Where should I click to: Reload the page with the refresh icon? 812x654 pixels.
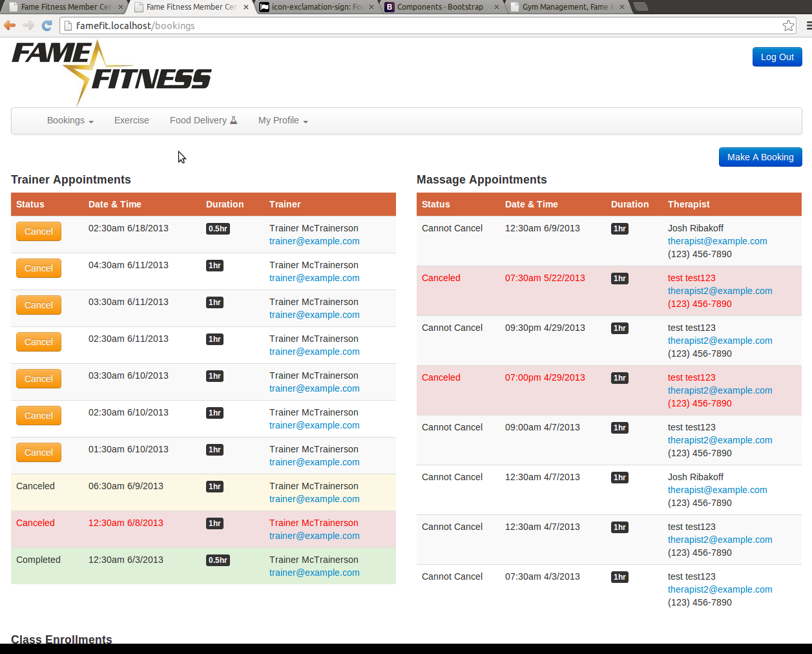47,26
